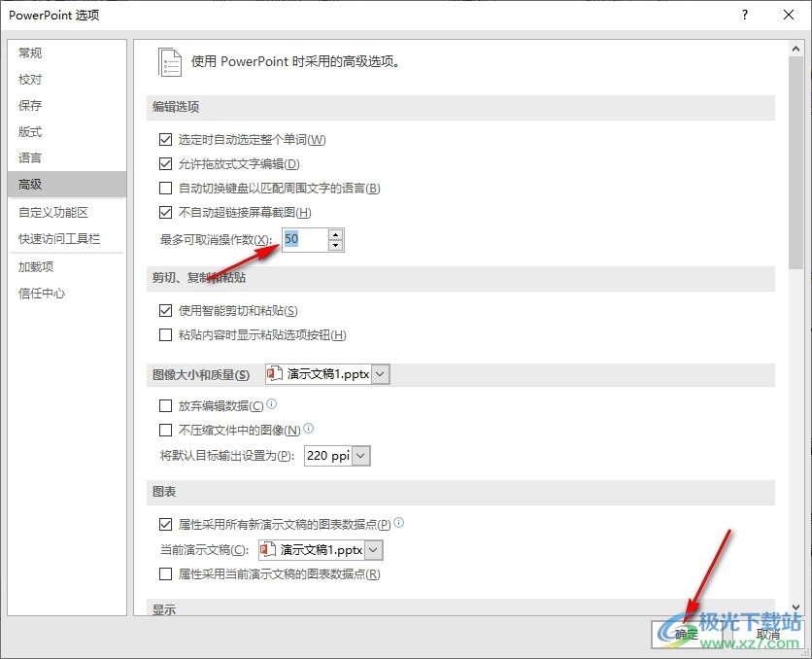Click the 确定 button

pyautogui.click(x=687, y=634)
